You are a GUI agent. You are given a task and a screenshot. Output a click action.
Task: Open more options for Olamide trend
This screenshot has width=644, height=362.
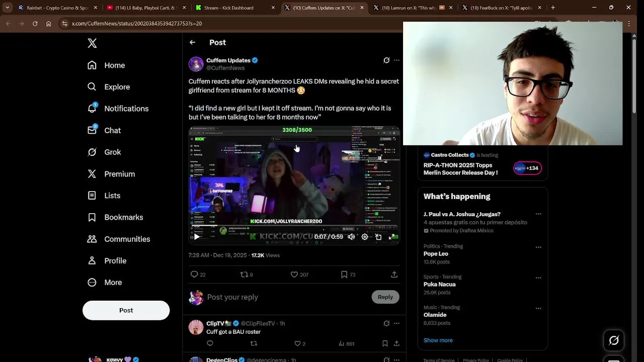click(x=538, y=308)
